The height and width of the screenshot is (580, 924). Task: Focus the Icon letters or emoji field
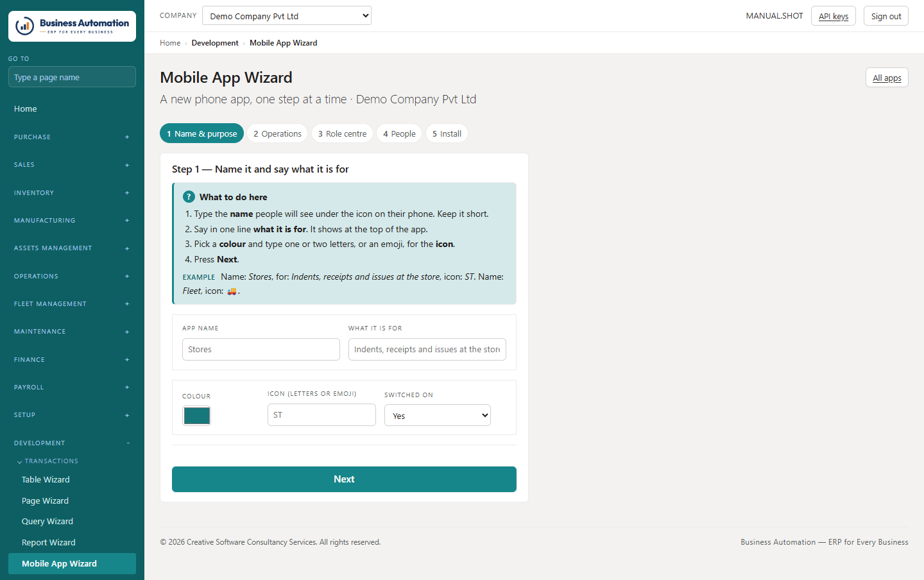click(321, 415)
